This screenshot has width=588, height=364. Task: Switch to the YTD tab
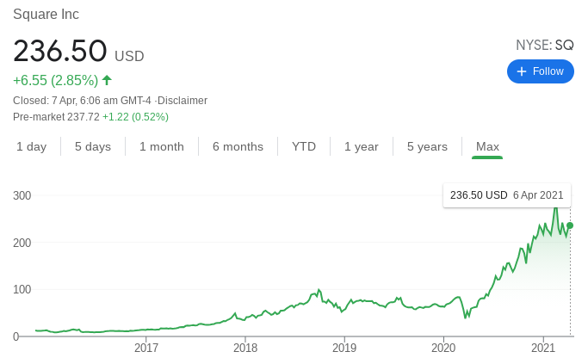[x=304, y=146]
